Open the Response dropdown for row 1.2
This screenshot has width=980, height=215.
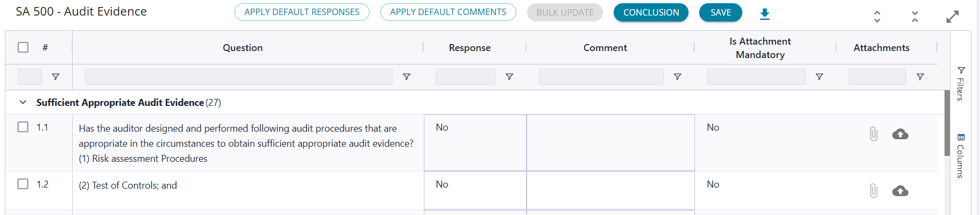pos(474,190)
